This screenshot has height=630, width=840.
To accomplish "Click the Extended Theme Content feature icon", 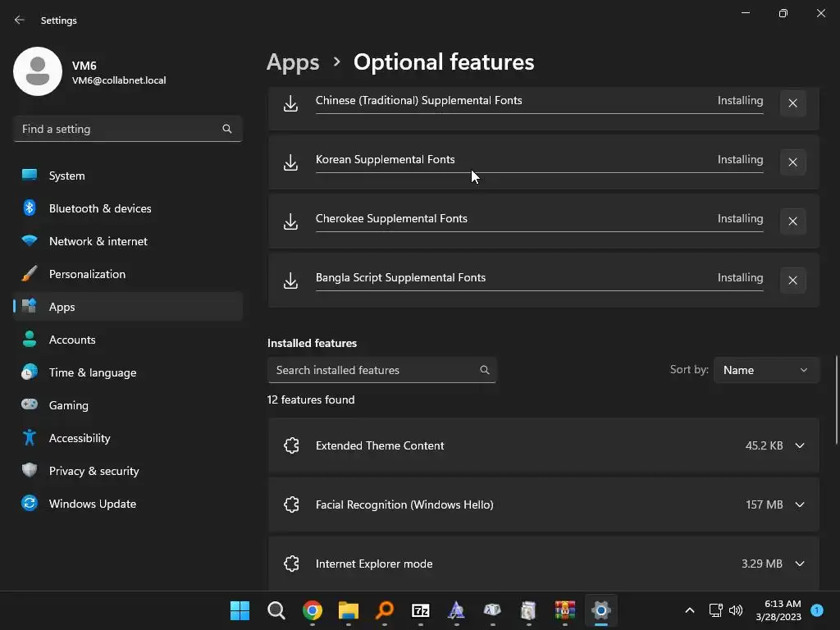I will pos(291,445).
